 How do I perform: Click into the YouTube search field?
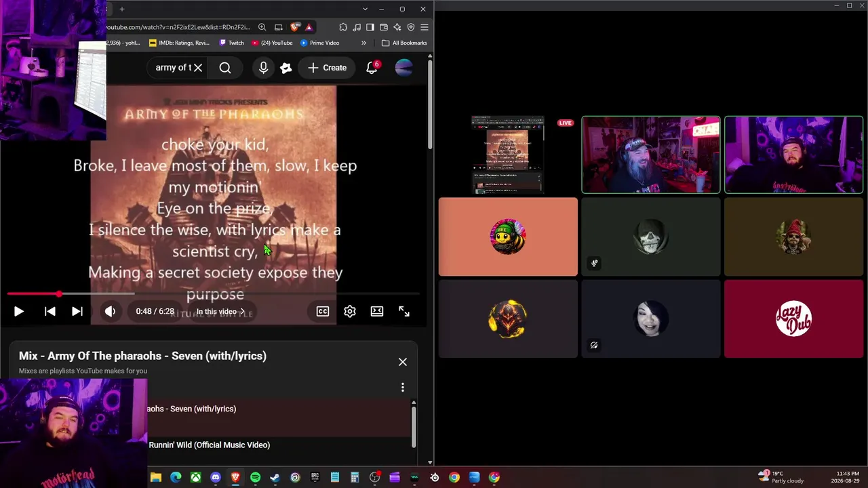click(173, 68)
